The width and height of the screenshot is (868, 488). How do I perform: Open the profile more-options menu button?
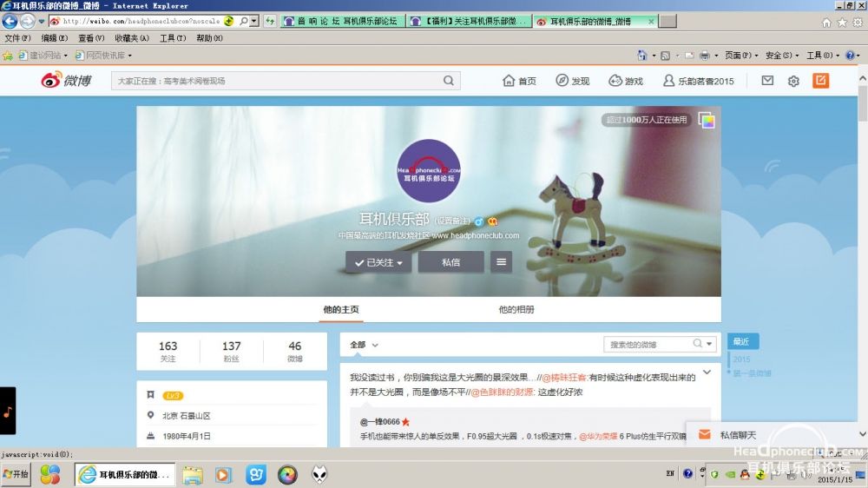point(501,262)
